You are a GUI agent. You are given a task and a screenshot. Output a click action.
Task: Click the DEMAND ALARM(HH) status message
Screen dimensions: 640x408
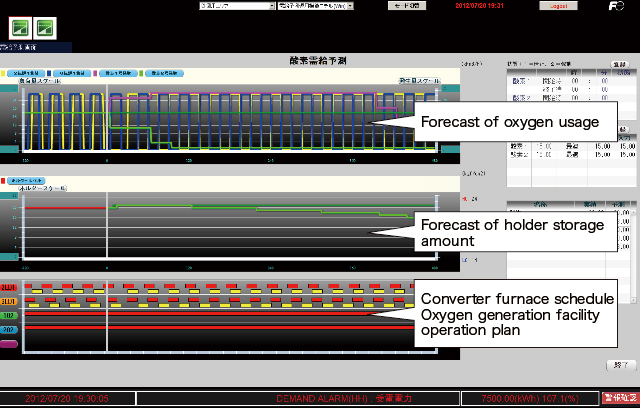344,399
